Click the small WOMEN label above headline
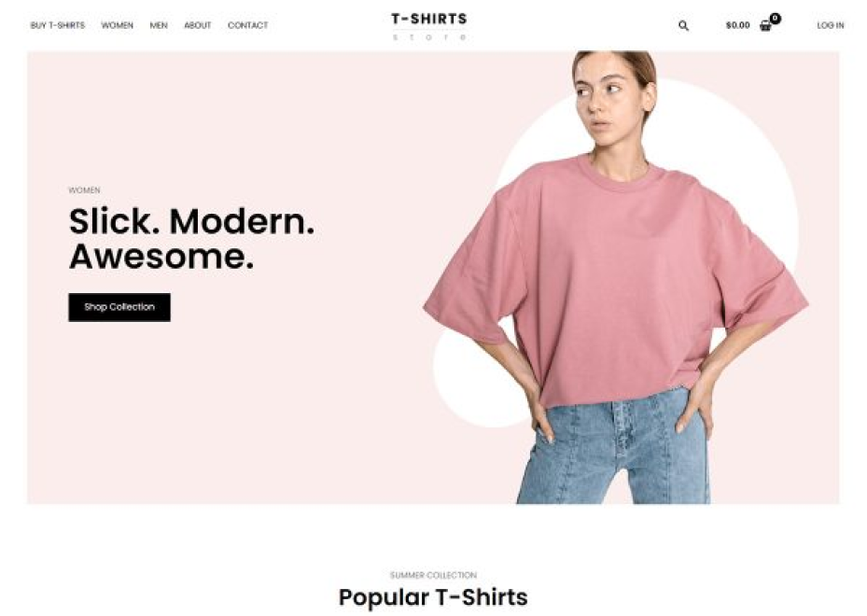Viewport: 867px width, 616px height. pyautogui.click(x=85, y=190)
